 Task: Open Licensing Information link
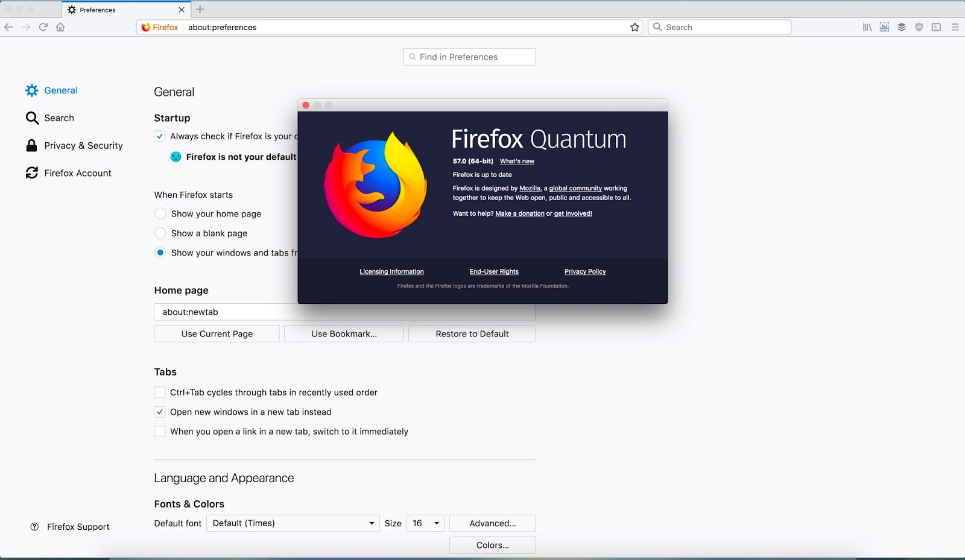pos(391,272)
